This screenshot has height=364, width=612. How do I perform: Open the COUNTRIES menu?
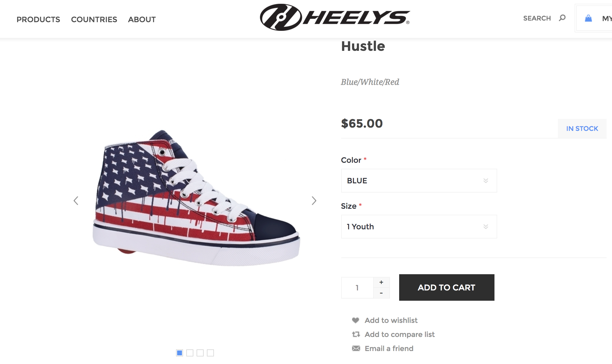pos(94,19)
